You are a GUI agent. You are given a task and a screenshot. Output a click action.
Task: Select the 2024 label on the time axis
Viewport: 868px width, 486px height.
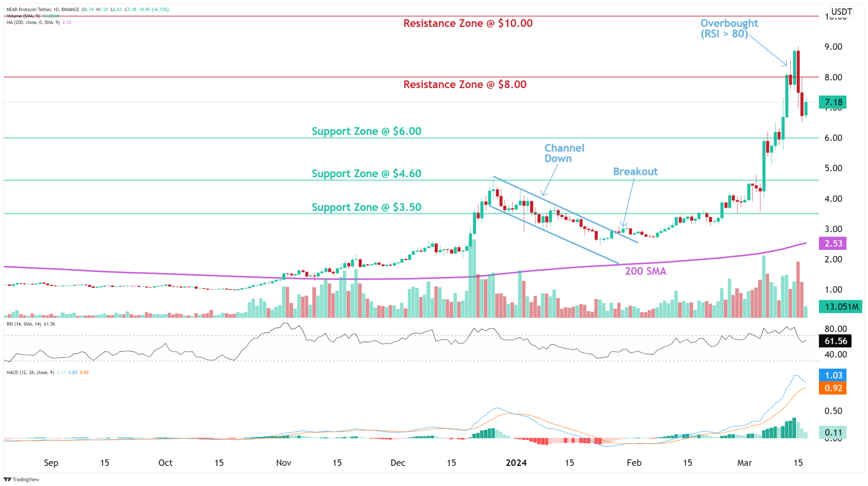pos(517,463)
